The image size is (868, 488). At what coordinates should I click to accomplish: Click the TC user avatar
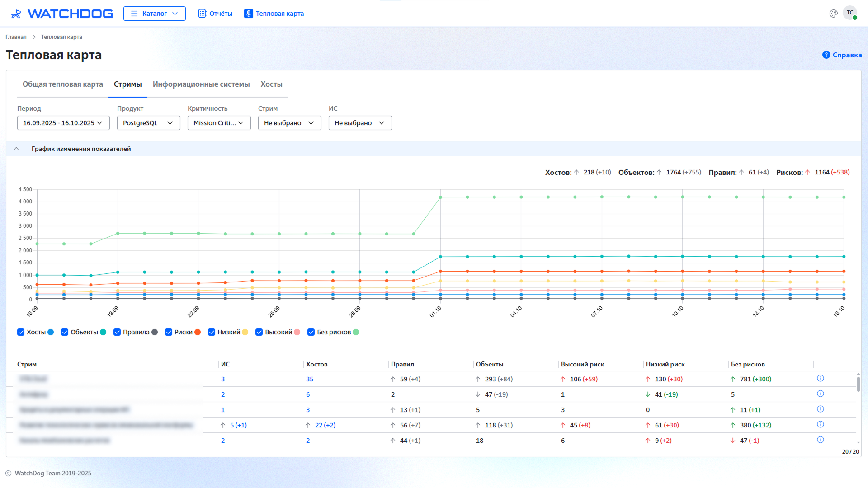tap(850, 13)
